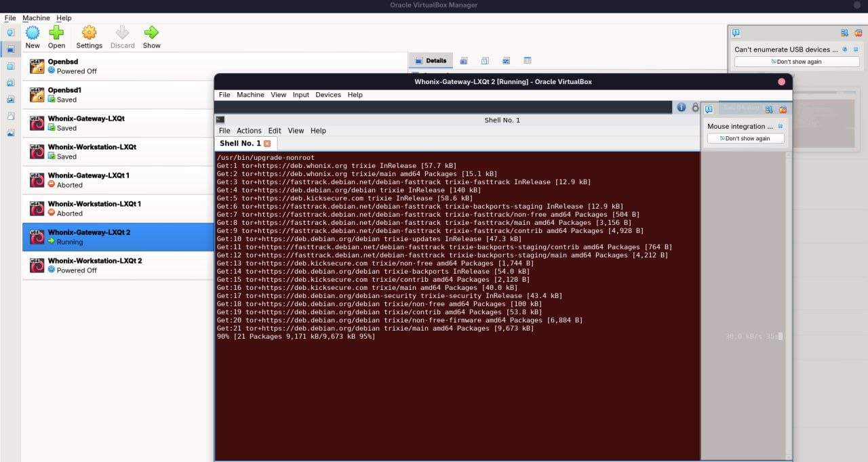Open Machine menu in running VM window
This screenshot has width=868, height=462.
pyautogui.click(x=250, y=95)
